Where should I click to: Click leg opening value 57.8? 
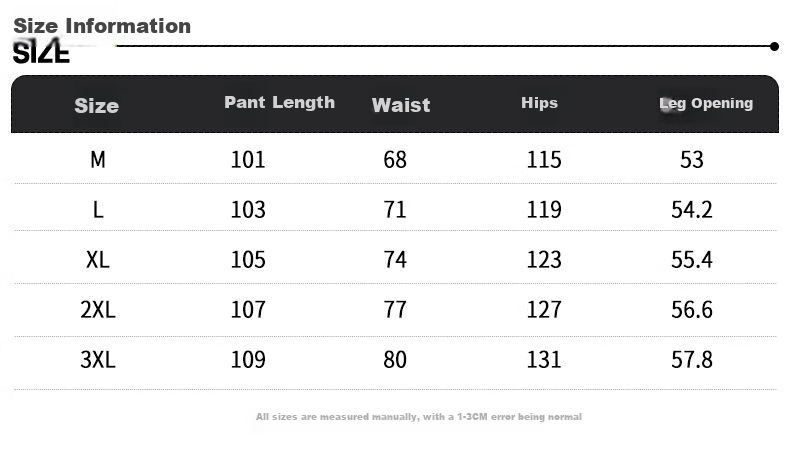[x=692, y=359]
